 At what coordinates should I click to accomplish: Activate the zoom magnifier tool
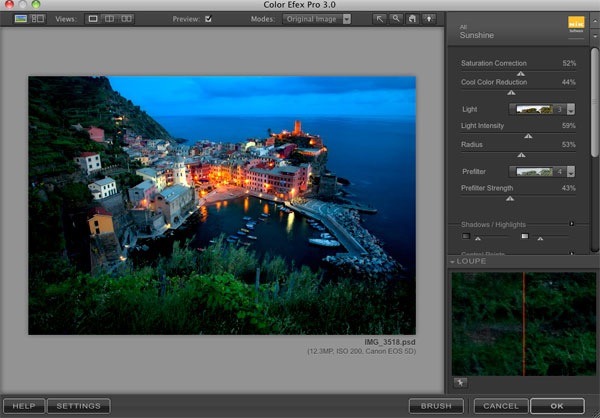pyautogui.click(x=396, y=18)
